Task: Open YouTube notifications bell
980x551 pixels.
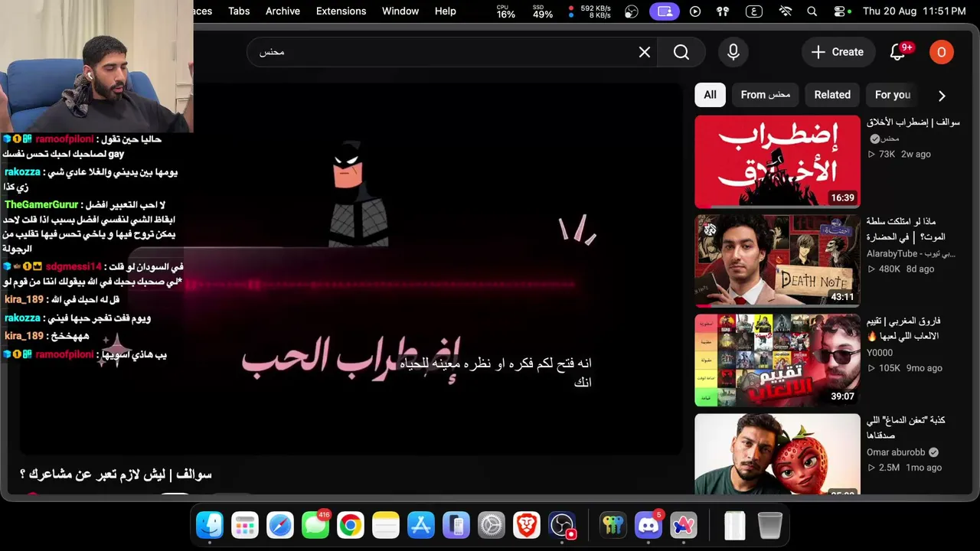Action: coord(898,52)
